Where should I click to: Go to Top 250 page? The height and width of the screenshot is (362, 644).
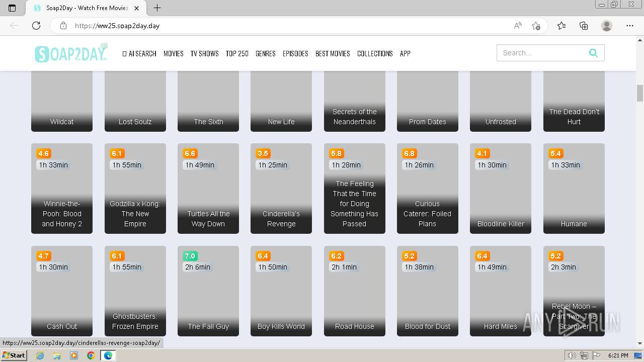pyautogui.click(x=237, y=53)
